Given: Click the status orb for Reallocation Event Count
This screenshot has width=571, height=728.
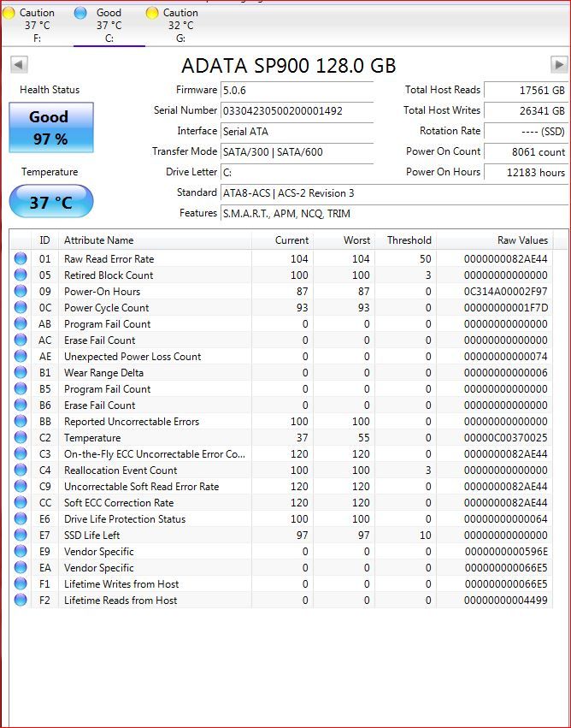Looking at the screenshot, I should pos(21,470).
